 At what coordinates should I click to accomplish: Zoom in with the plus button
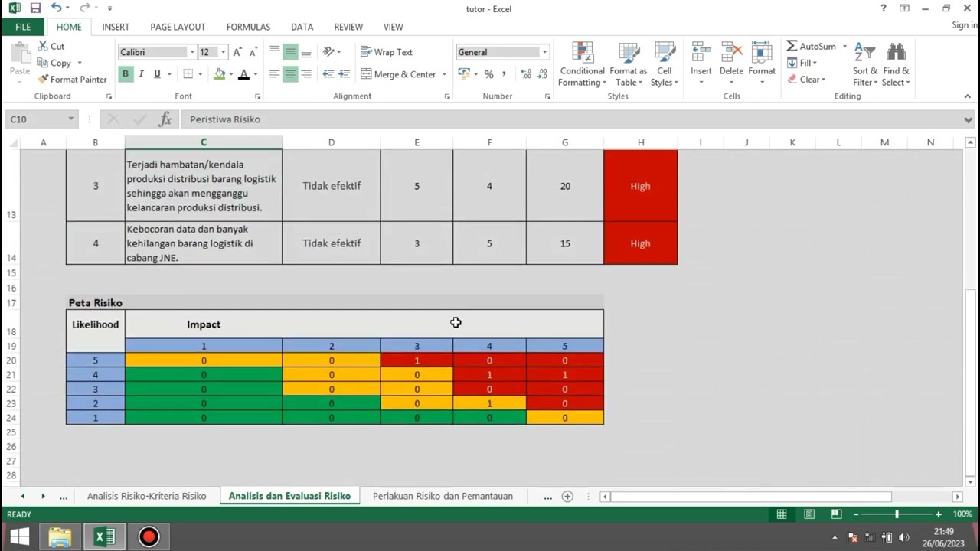[x=939, y=514]
